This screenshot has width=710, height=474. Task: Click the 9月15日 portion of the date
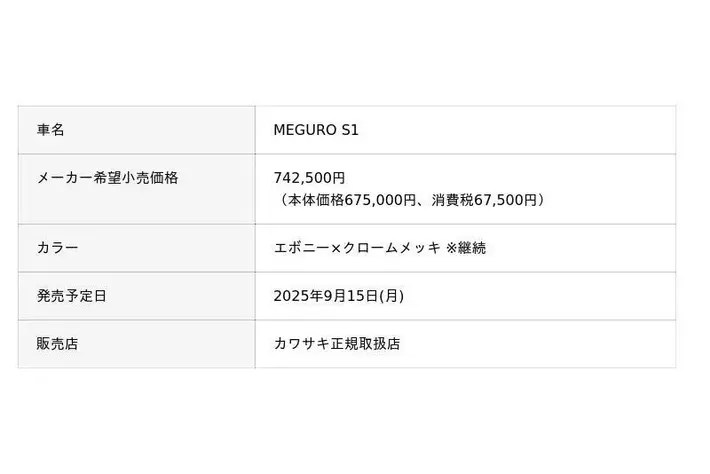tap(357, 296)
